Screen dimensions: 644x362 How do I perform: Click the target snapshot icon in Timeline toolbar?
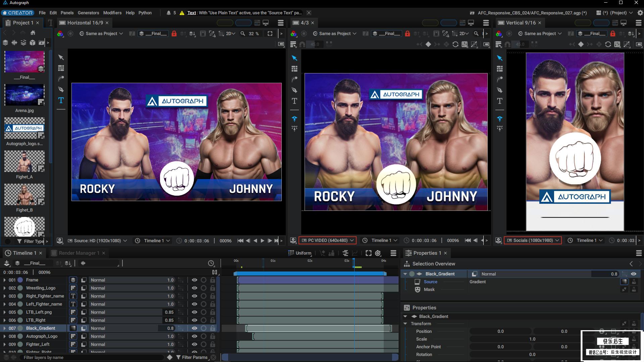pyautogui.click(x=378, y=253)
